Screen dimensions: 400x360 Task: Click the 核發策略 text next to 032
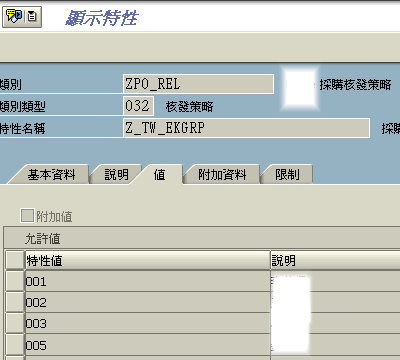click(x=189, y=107)
